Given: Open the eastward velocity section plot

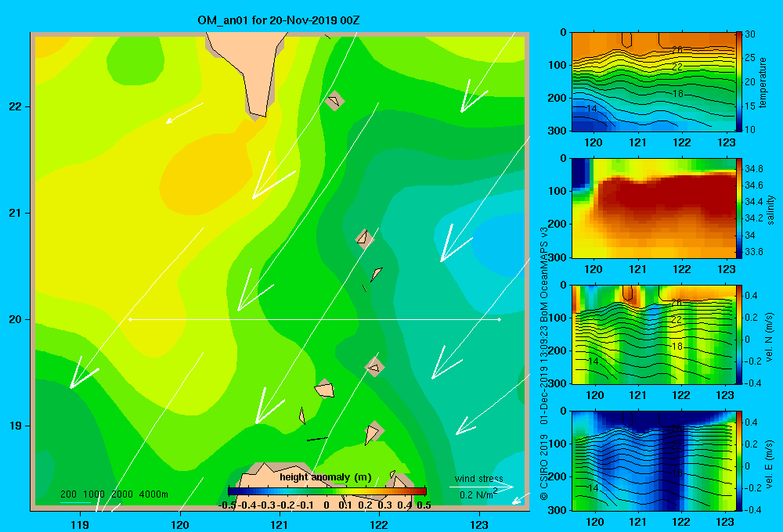Looking at the screenshot, I should click(x=653, y=461).
